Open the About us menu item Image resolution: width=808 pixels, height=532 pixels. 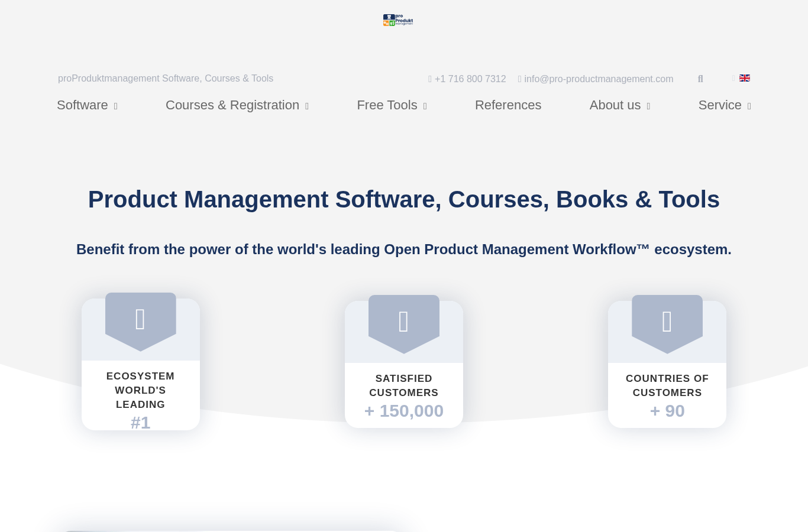point(615,105)
